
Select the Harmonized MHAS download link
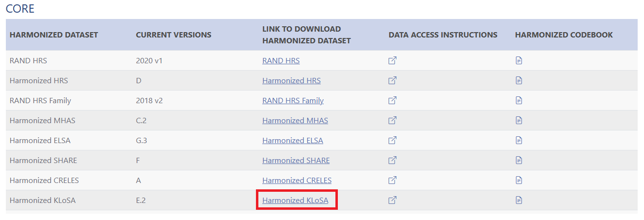pyautogui.click(x=295, y=120)
